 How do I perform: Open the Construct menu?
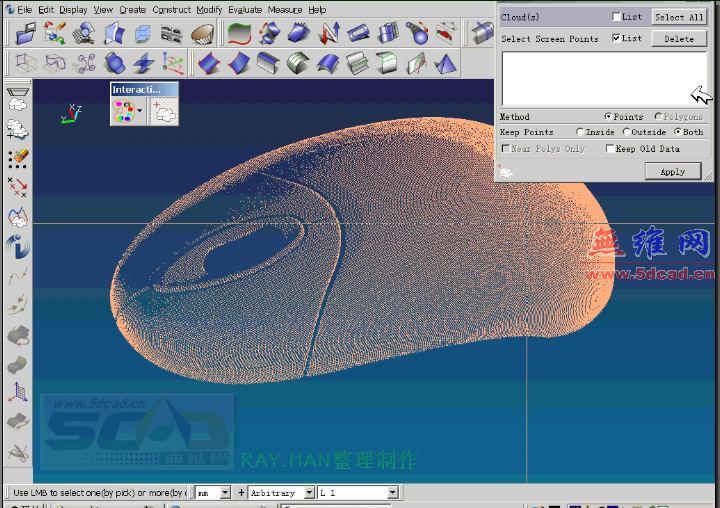[x=171, y=10]
